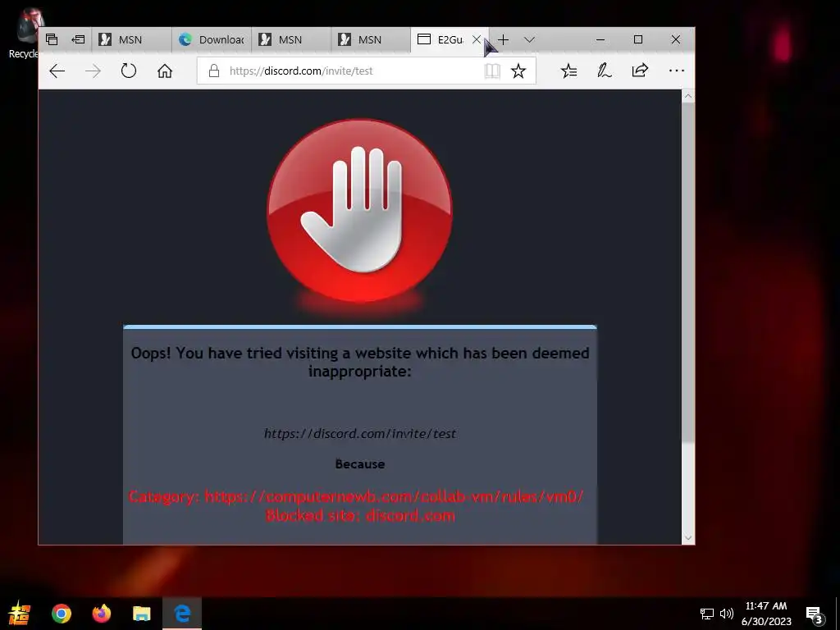This screenshot has height=630, width=840.
Task: Click the page vertical scrollbar thumb
Action: coord(688,273)
